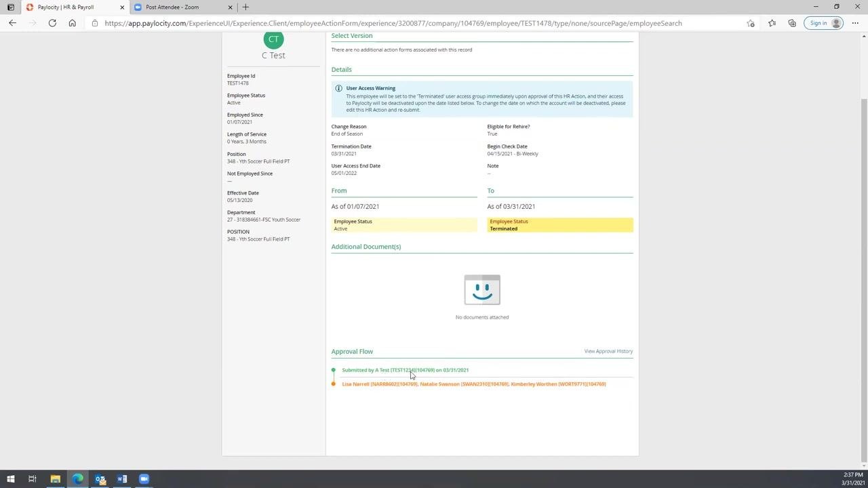Viewport: 868px width, 488px height.
Task: Open Zoom from the taskbar
Action: (x=144, y=479)
